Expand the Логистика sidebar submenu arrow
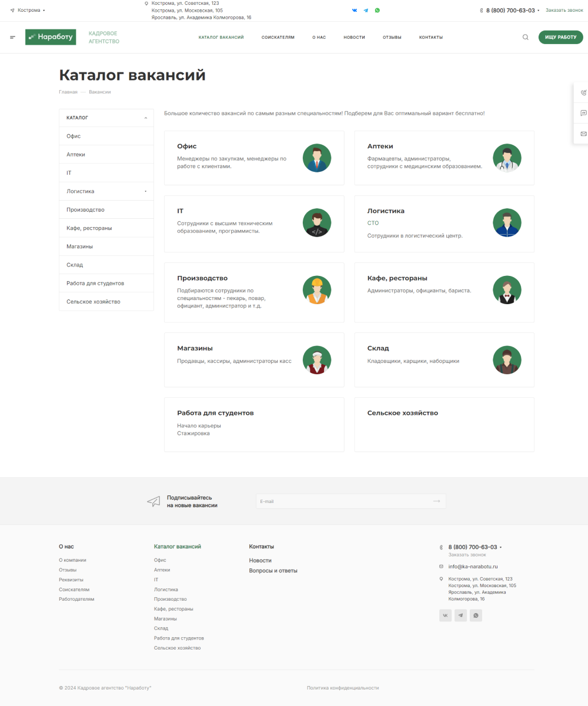This screenshot has height=706, width=588. [x=145, y=191]
